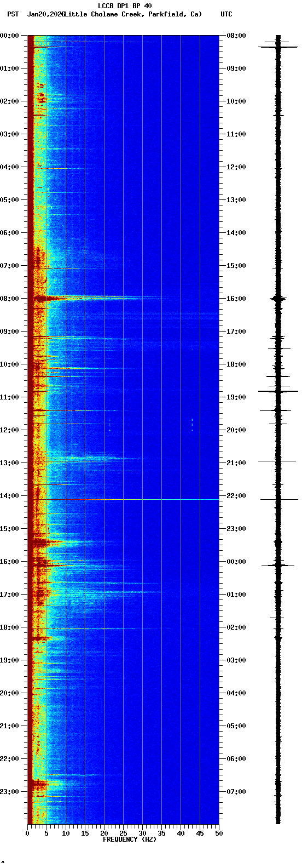Click the PST time label '19:00'

tap(9, 660)
